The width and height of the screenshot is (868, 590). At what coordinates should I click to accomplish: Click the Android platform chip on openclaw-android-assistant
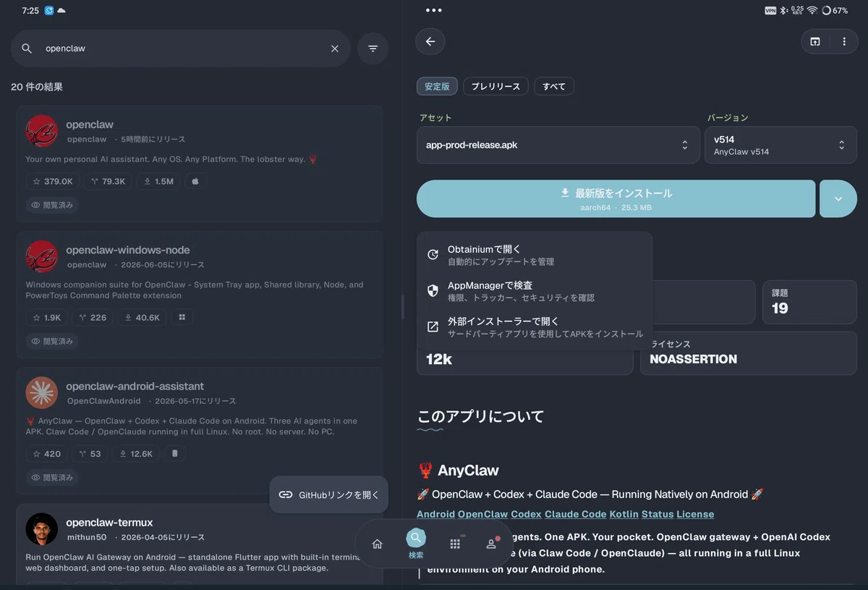coord(174,454)
